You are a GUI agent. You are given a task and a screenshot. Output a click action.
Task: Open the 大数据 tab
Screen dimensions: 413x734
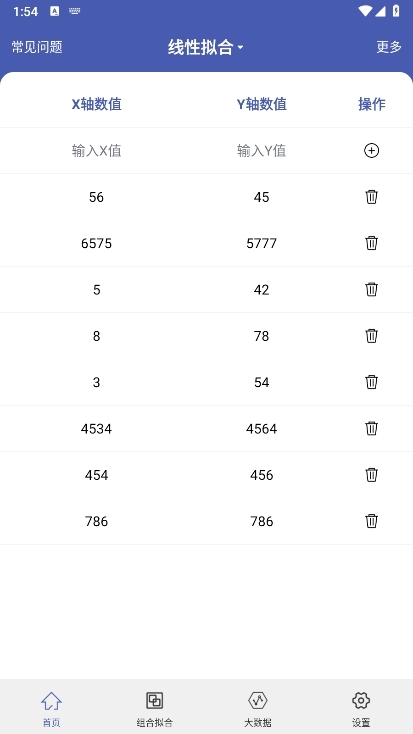258,709
